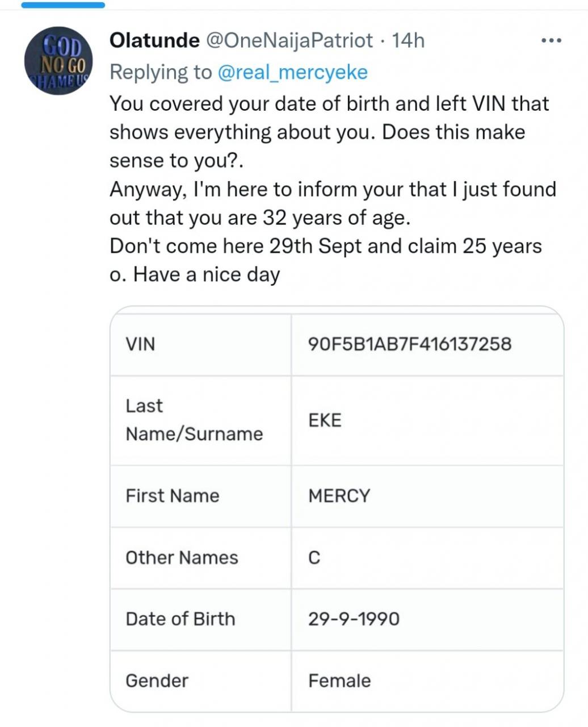This screenshot has width=588, height=727.
Task: Open the 14h tweet timestamp
Action: (408, 41)
